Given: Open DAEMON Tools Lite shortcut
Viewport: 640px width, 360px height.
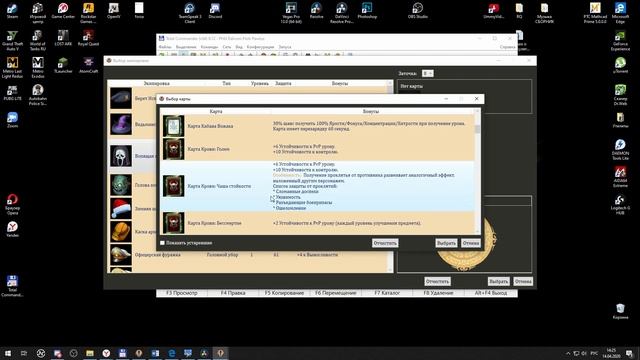Looking at the screenshot, I should (620, 150).
